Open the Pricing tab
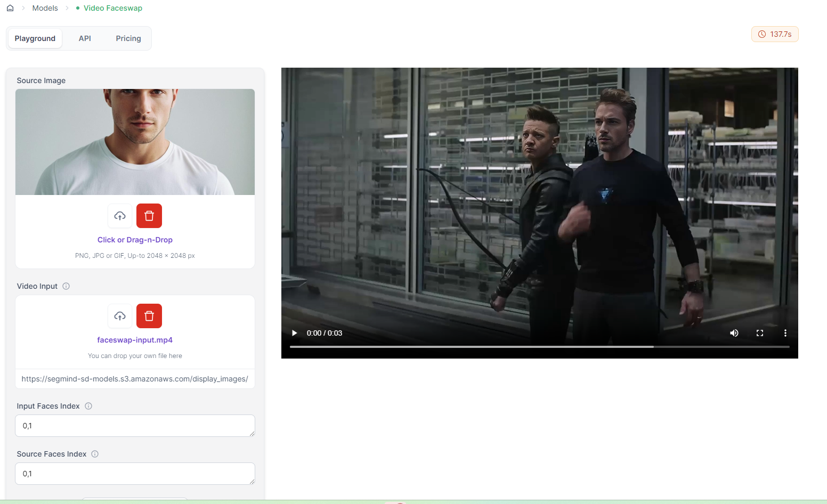Image resolution: width=827 pixels, height=504 pixels. [x=128, y=38]
